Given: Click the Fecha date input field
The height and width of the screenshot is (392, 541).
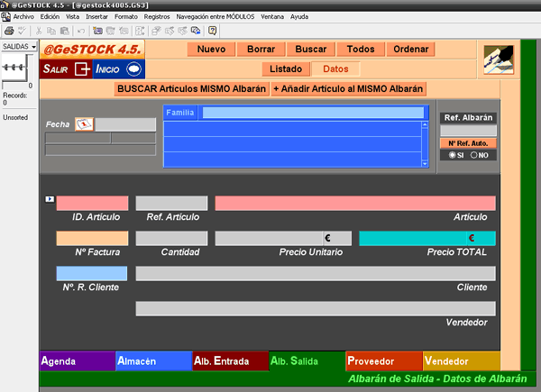Looking at the screenshot, I should pyautogui.click(x=125, y=124).
